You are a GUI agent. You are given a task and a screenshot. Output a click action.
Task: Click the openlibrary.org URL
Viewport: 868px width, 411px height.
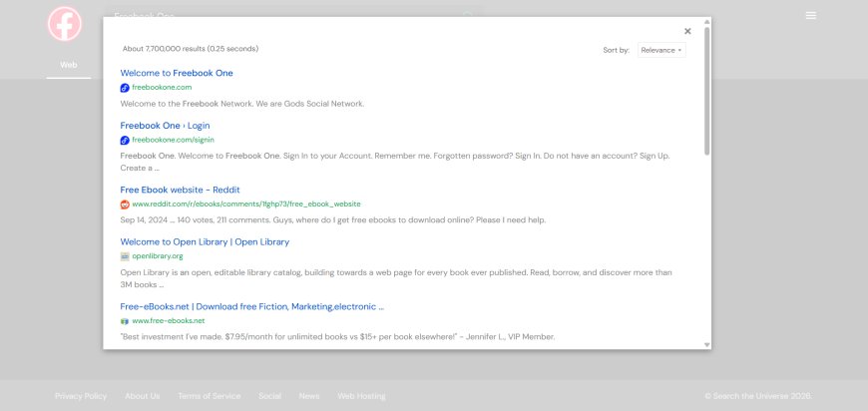(158, 256)
